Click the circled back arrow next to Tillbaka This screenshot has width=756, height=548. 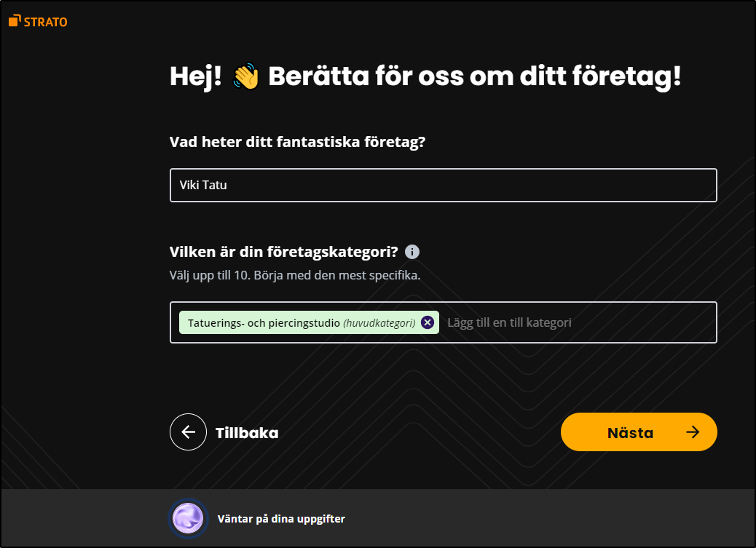(189, 432)
